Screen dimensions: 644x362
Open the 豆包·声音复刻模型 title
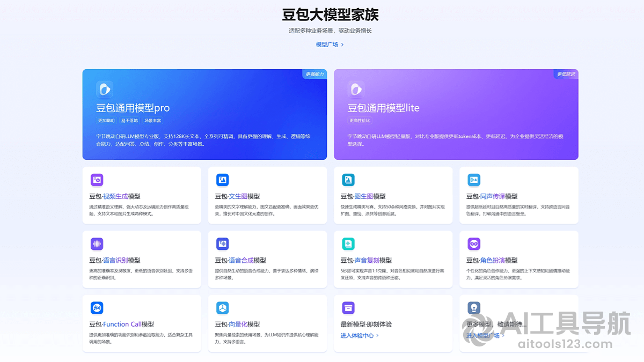pos(366,260)
